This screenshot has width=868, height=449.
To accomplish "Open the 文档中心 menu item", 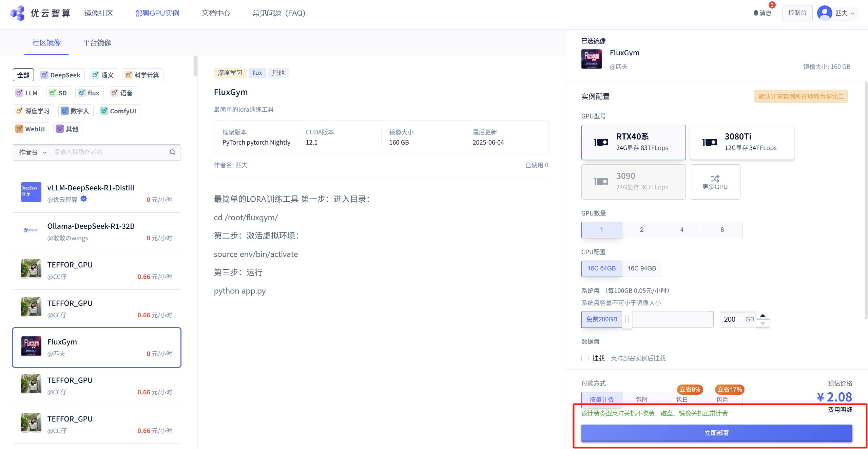I will 215,13.
